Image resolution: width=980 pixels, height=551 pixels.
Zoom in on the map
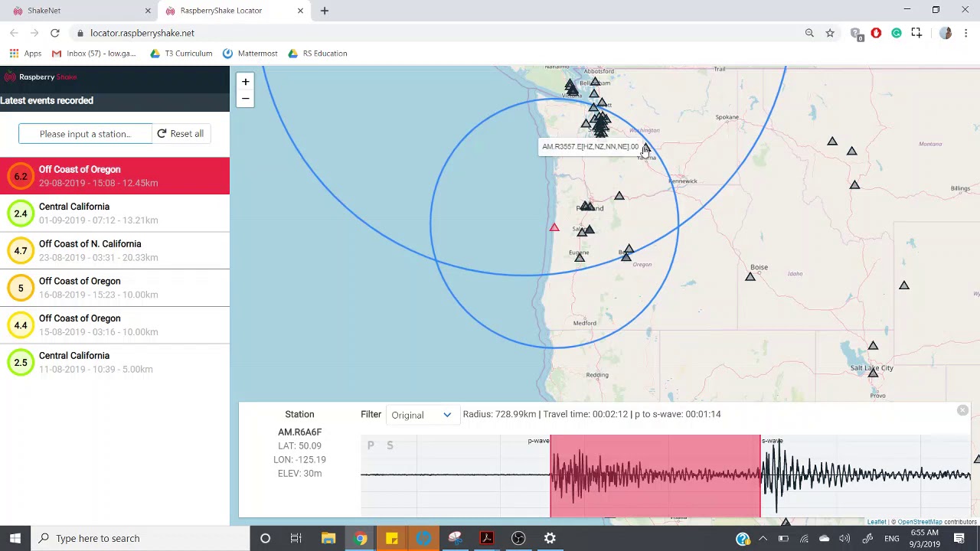click(x=245, y=82)
